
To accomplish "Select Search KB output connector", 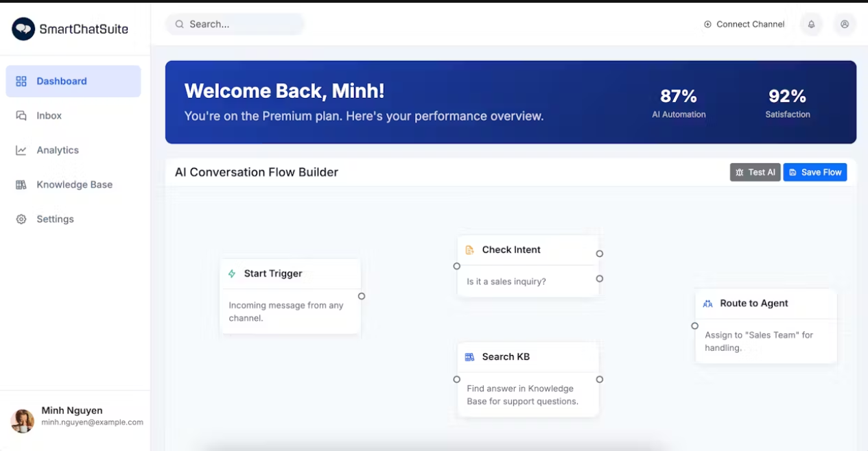I will [600, 379].
